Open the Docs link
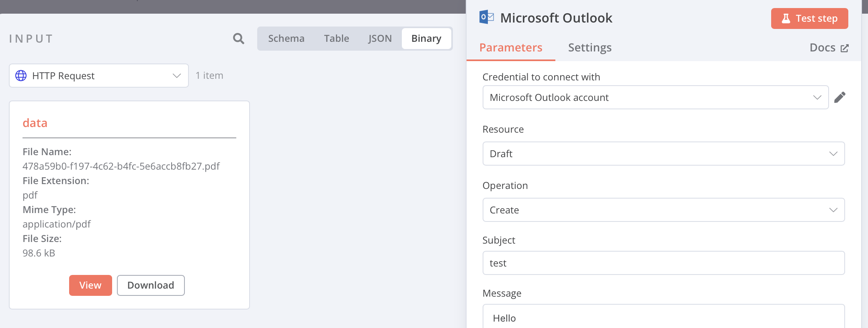The height and width of the screenshot is (328, 868). pos(829,48)
